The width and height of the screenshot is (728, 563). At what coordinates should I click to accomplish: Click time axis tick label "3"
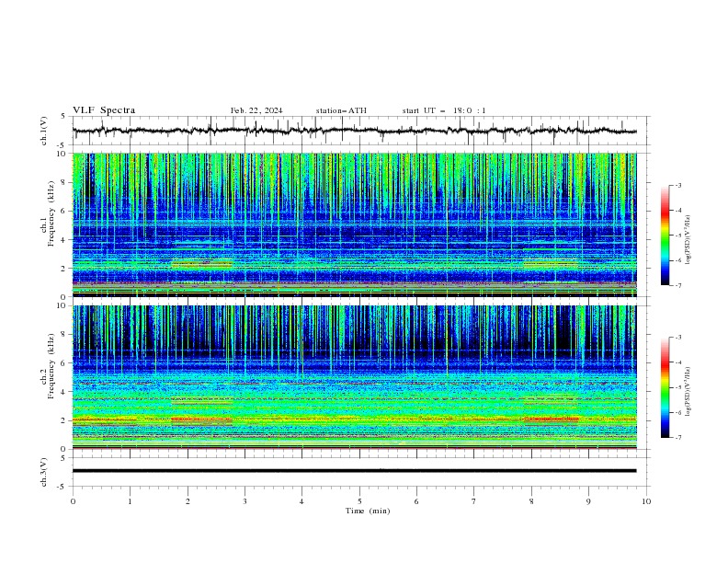tap(245, 501)
